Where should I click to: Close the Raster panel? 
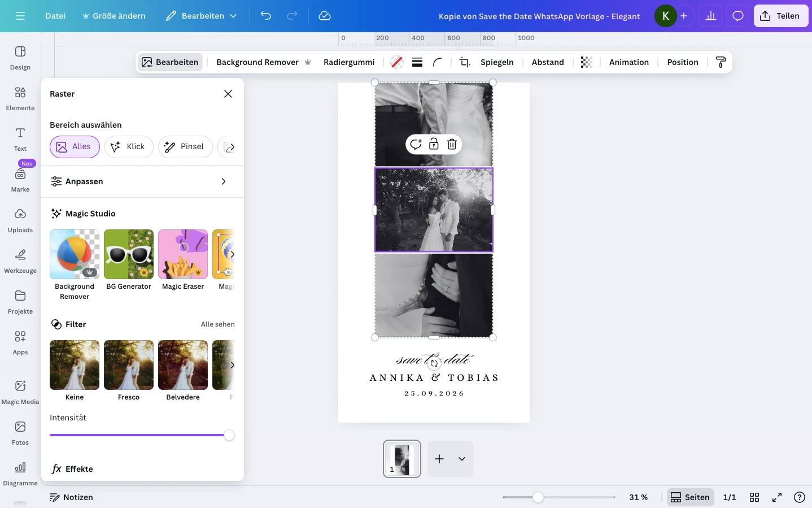pyautogui.click(x=228, y=94)
